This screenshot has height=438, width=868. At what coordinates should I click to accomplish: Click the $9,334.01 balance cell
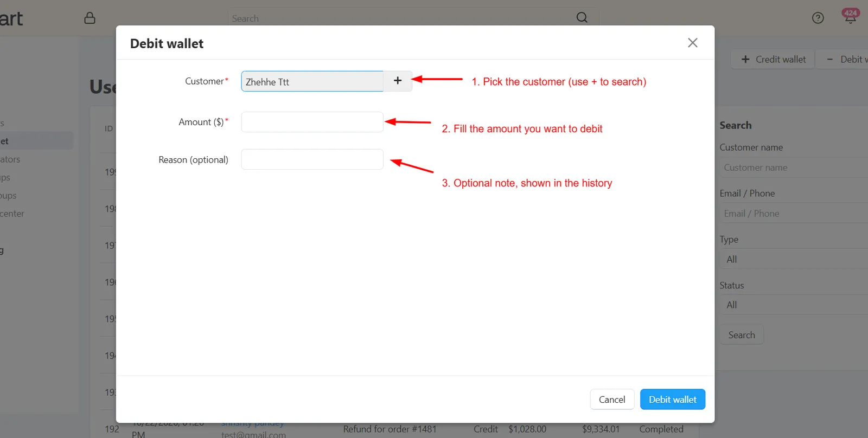(x=601, y=429)
